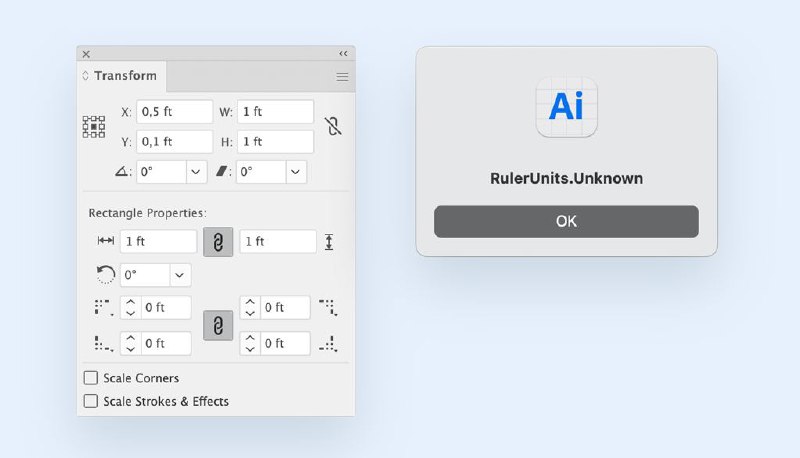The image size is (800, 458).
Task: Click the tab cycle arrows beside Transform
Action: [x=85, y=75]
